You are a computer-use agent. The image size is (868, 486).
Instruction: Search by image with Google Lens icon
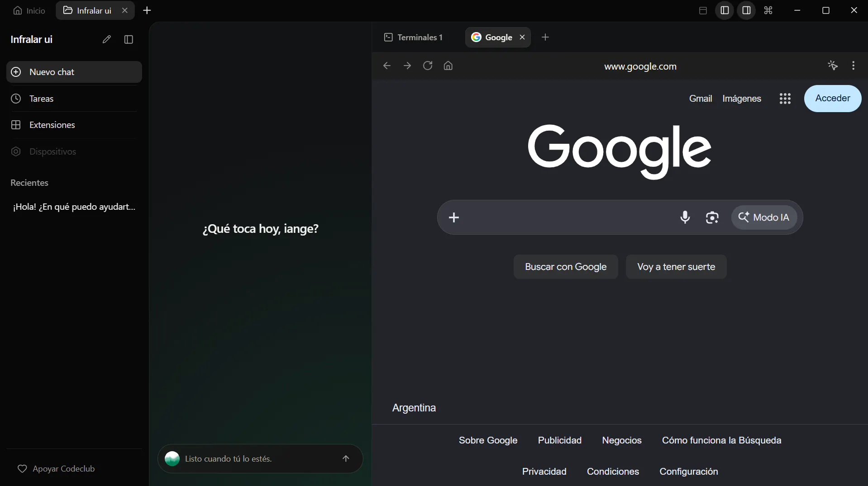[x=712, y=217]
